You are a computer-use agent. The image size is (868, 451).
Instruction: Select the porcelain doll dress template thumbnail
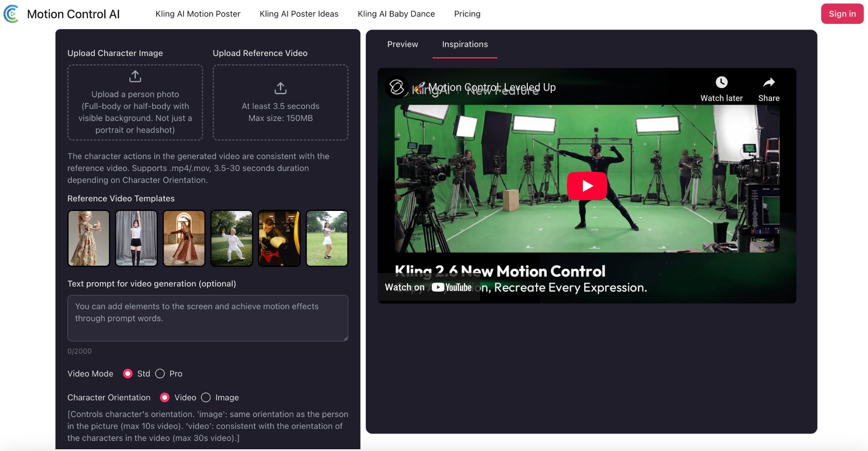[x=89, y=238]
